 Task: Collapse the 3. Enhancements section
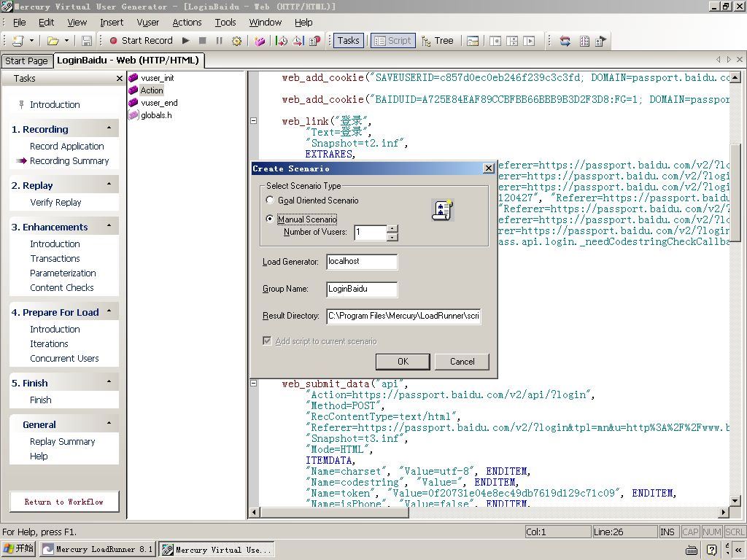109,226
